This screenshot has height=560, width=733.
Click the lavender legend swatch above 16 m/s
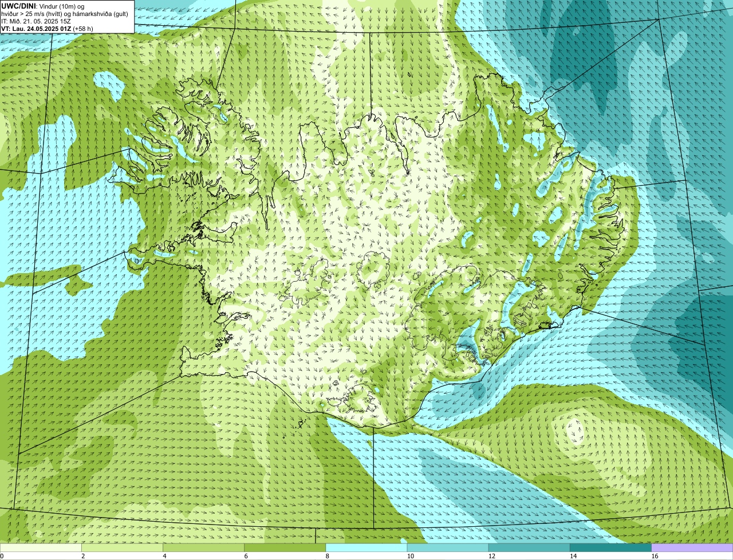pyautogui.click(x=692, y=548)
